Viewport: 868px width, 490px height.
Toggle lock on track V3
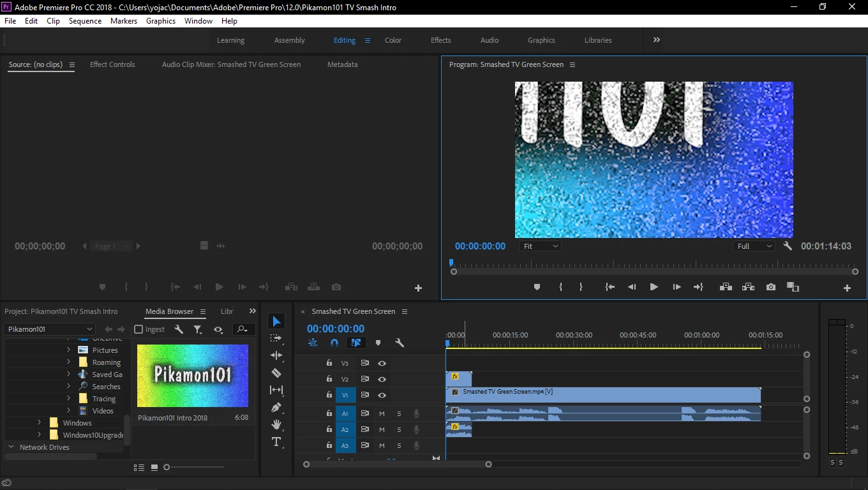point(329,363)
